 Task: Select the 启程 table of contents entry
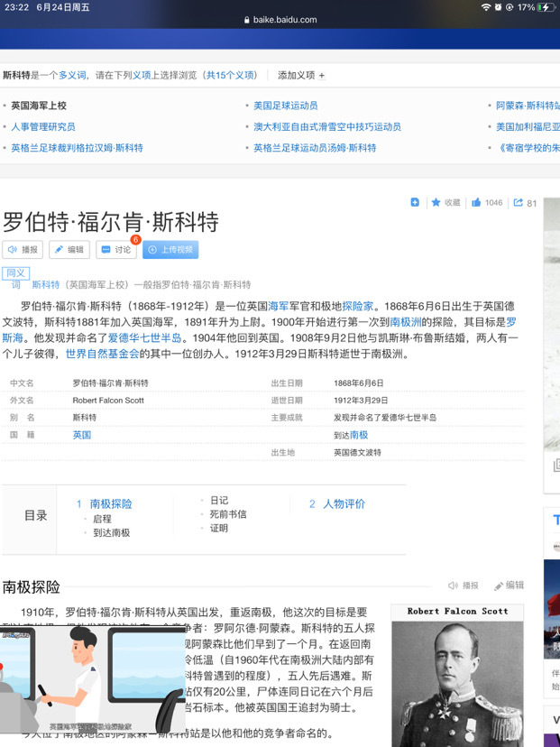[x=103, y=519]
